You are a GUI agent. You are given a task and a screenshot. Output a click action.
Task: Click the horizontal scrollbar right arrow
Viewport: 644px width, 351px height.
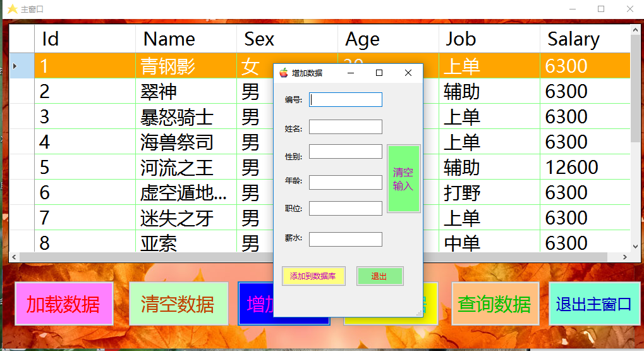(624, 257)
